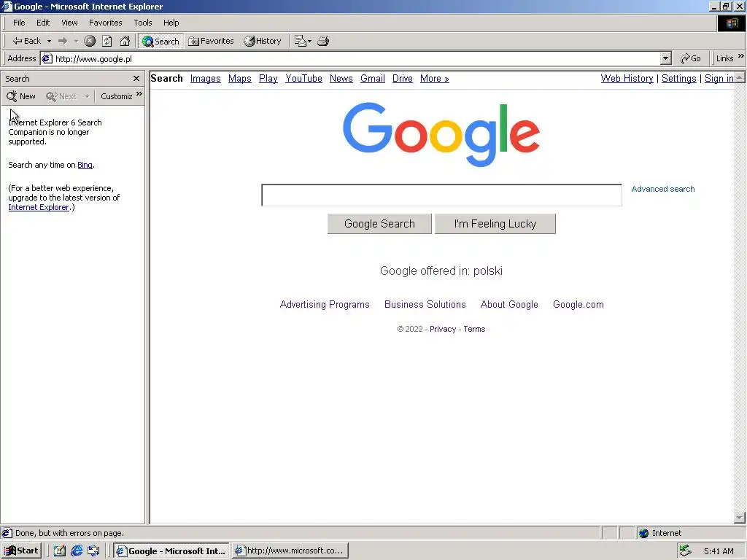Open Google Settings link
The image size is (747, 560).
tap(679, 79)
